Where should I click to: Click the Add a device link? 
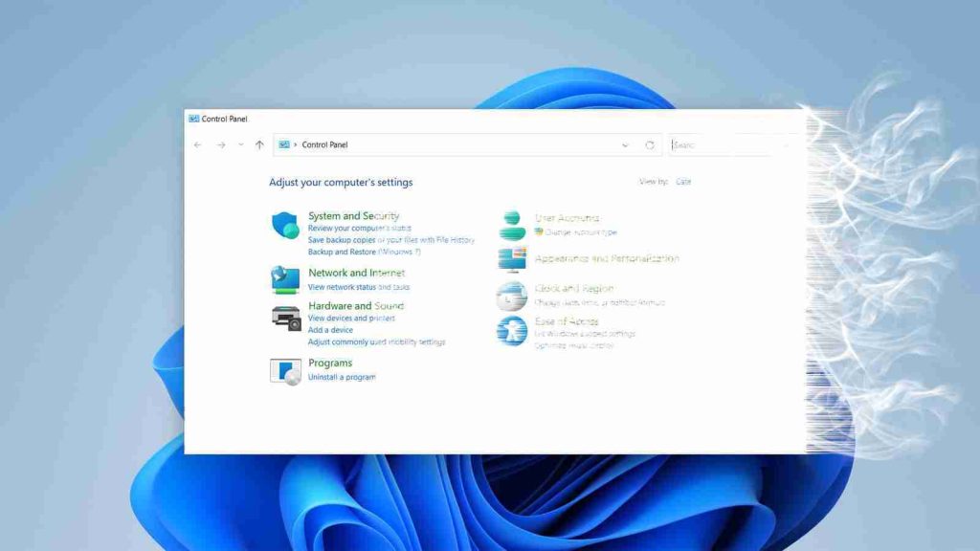coord(330,330)
